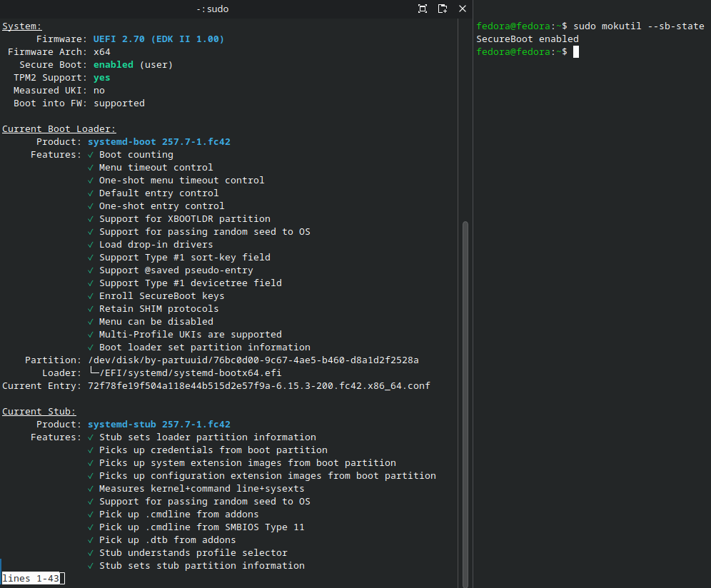711x588 pixels.
Task: Click the "One-shot entry control" feature line
Action: [162, 206]
